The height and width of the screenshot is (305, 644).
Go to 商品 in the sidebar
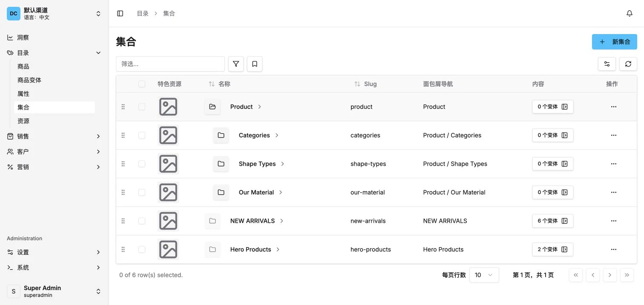click(55, 66)
